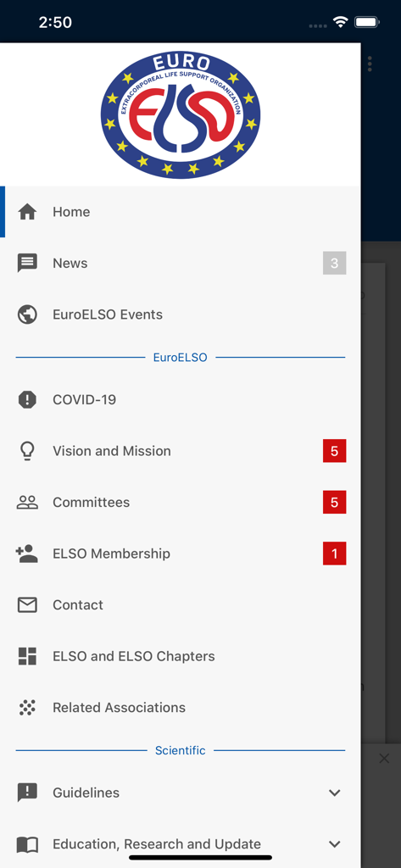The image size is (401, 868).
Task: Expand the Guidelines section chevron
Action: (335, 793)
